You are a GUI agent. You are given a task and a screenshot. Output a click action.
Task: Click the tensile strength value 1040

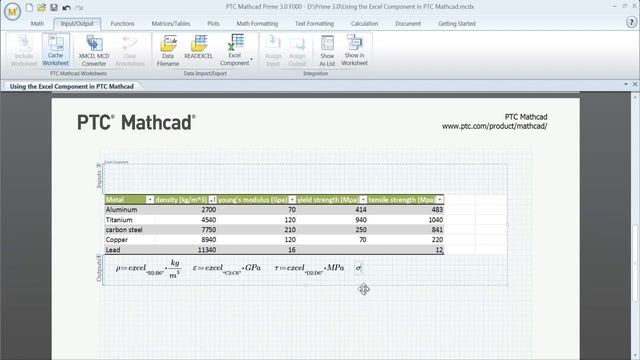[435, 220]
